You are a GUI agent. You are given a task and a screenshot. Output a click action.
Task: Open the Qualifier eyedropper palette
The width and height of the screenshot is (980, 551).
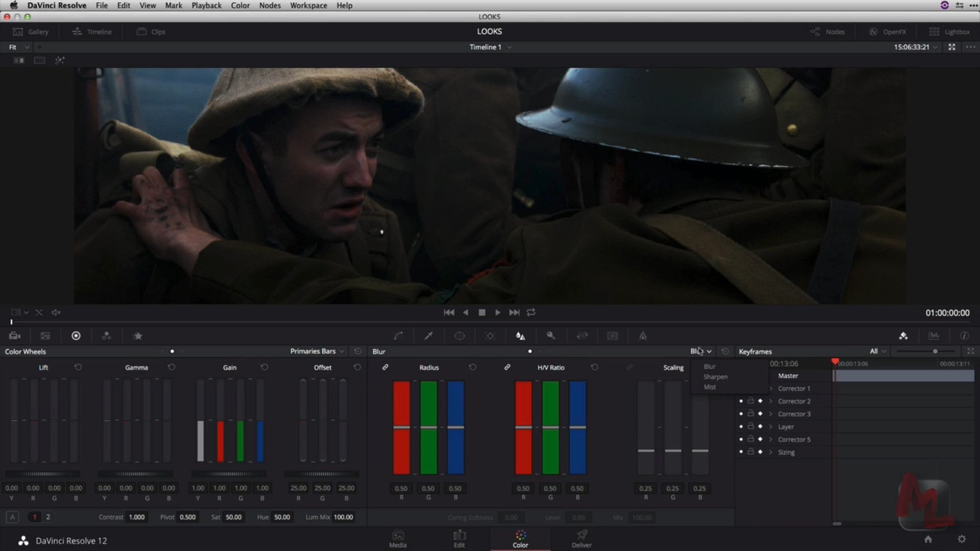(429, 336)
